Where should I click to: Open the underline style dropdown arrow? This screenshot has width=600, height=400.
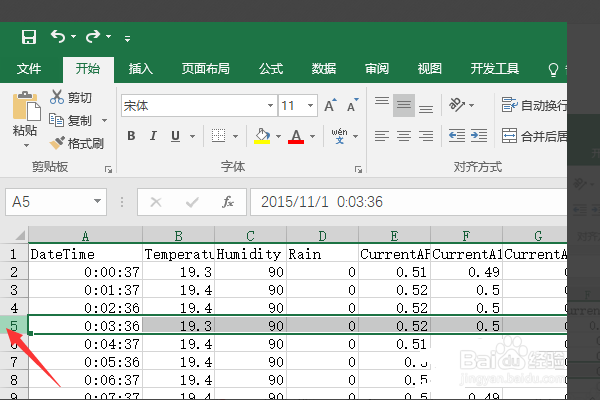[192, 136]
